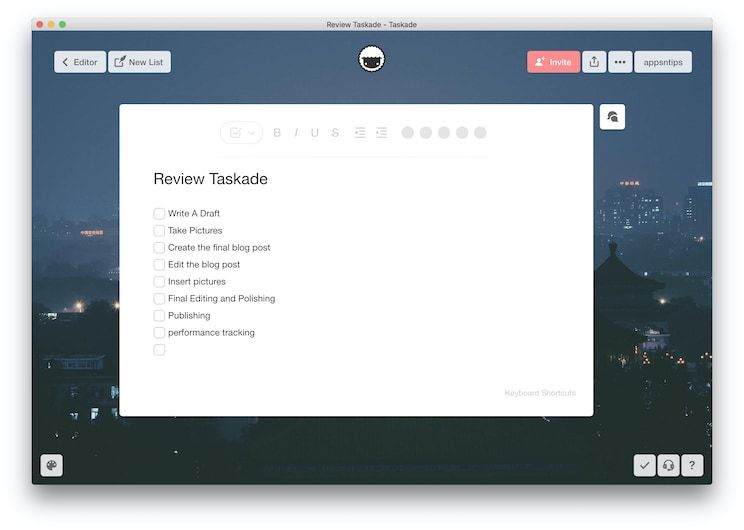Click the "Review Taskade" title text
Screen dimensions: 744x530
pos(210,179)
